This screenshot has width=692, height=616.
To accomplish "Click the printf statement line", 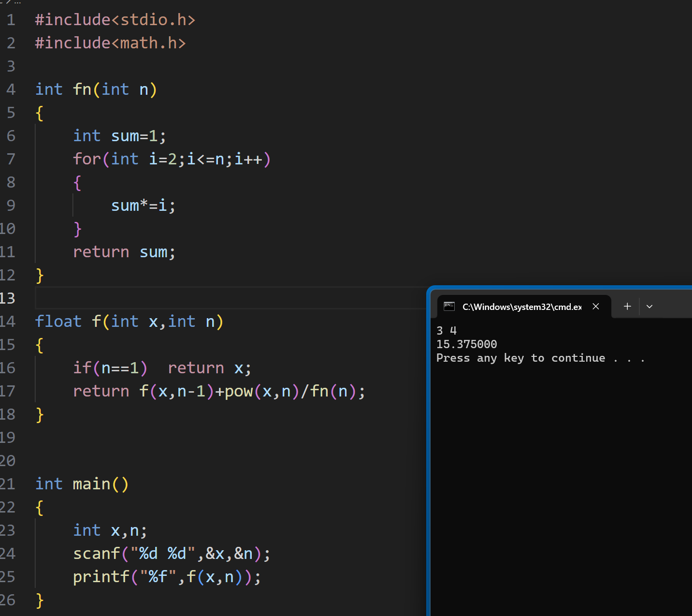I will (x=167, y=577).
